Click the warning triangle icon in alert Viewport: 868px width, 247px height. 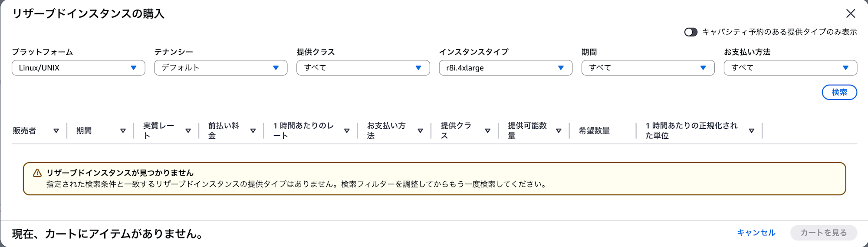(37, 173)
